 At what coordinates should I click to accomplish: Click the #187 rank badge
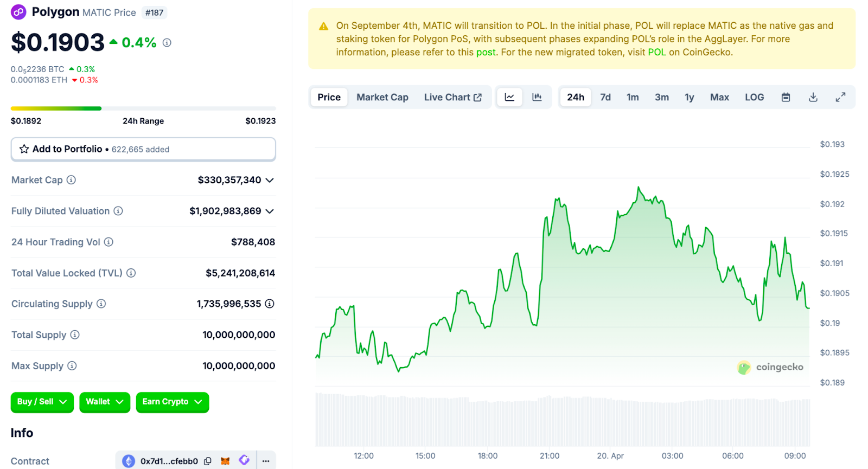point(155,12)
